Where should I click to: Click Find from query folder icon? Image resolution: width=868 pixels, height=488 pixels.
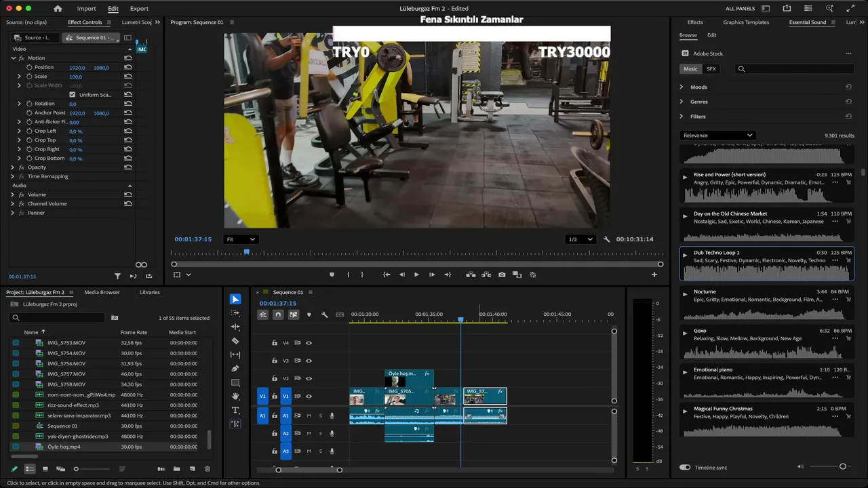[115, 317]
